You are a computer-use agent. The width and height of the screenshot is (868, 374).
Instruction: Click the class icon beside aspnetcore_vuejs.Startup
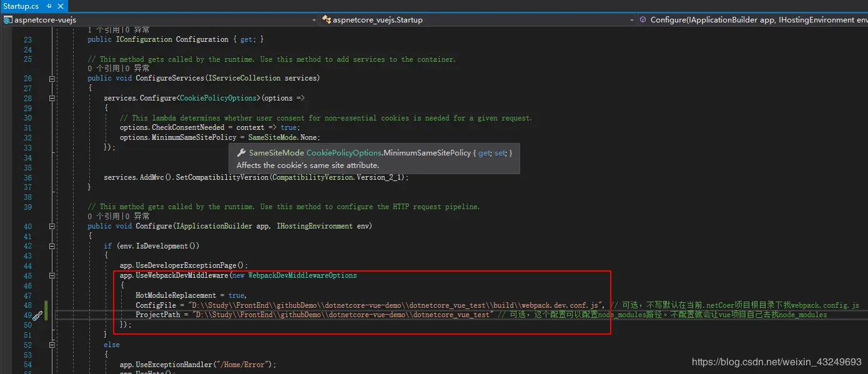(x=327, y=20)
